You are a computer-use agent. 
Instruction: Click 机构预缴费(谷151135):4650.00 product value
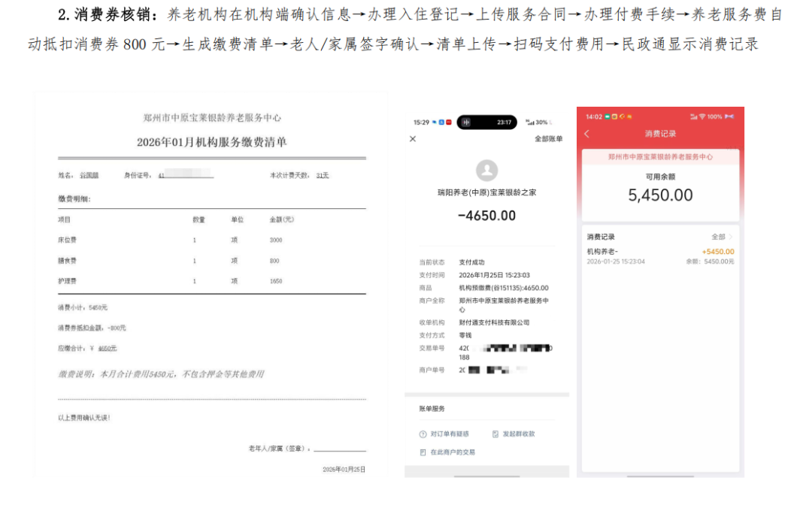pyautogui.click(x=503, y=288)
